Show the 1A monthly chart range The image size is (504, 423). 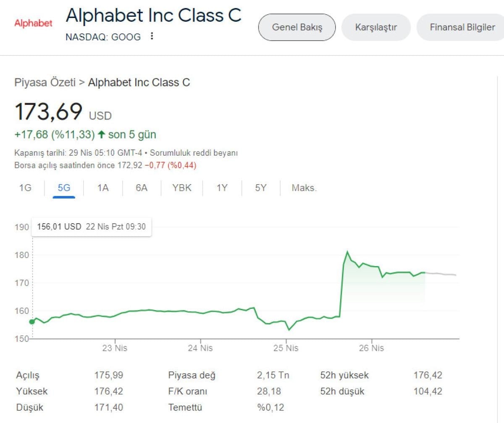pos(103,188)
